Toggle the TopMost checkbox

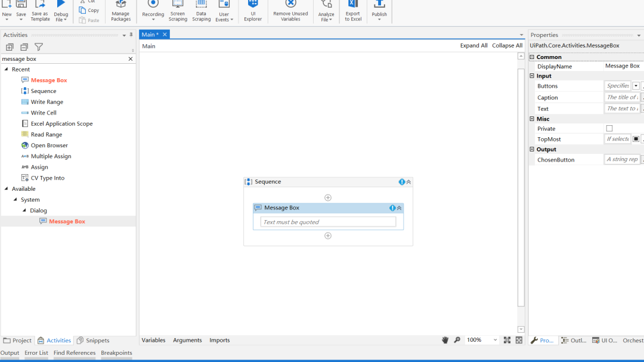click(636, 139)
